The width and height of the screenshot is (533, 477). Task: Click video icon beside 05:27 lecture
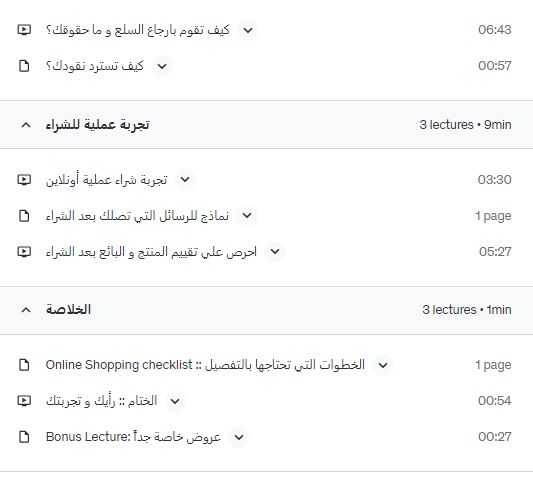[24, 252]
